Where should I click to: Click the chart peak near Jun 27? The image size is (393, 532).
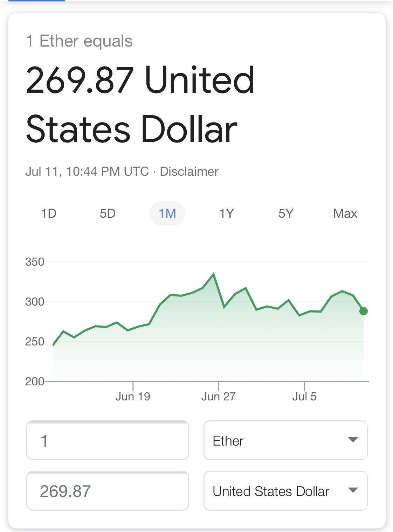[x=213, y=274]
